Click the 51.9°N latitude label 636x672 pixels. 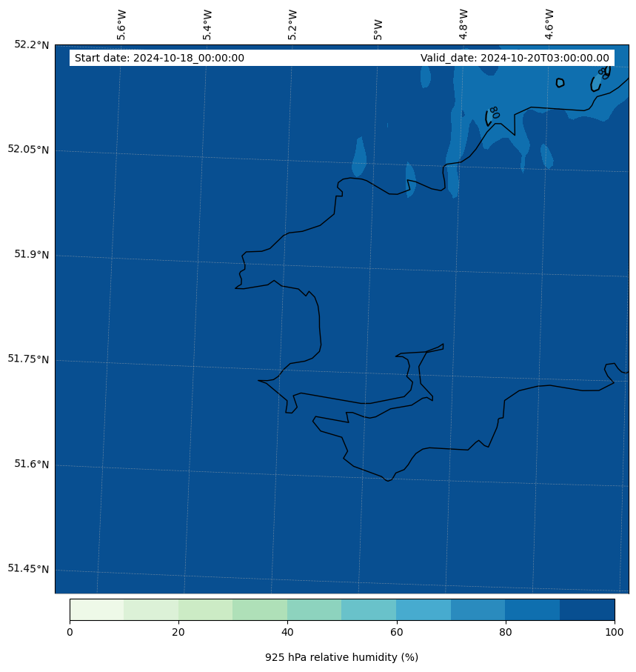point(32,255)
